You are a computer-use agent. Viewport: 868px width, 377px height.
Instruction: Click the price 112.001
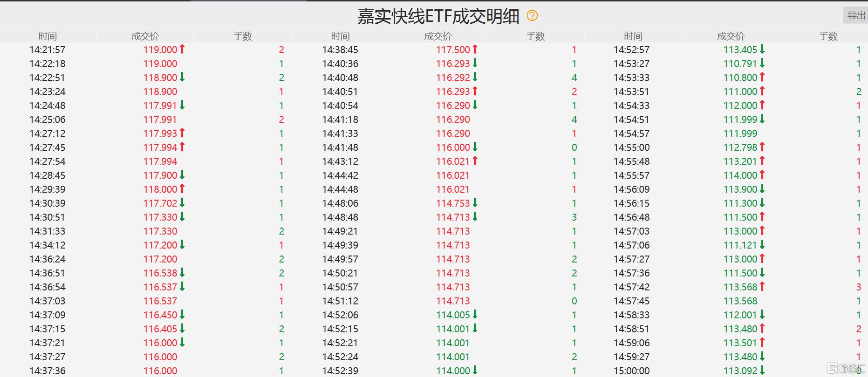pos(740,315)
